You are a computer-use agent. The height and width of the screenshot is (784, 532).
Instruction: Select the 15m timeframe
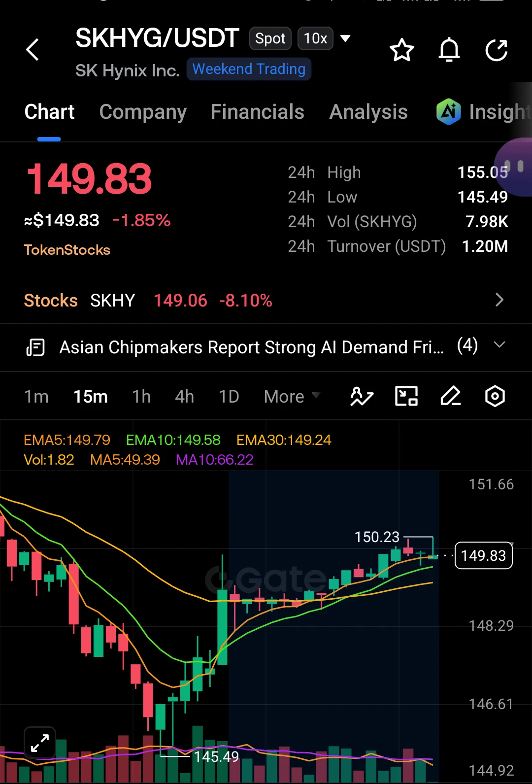(91, 397)
